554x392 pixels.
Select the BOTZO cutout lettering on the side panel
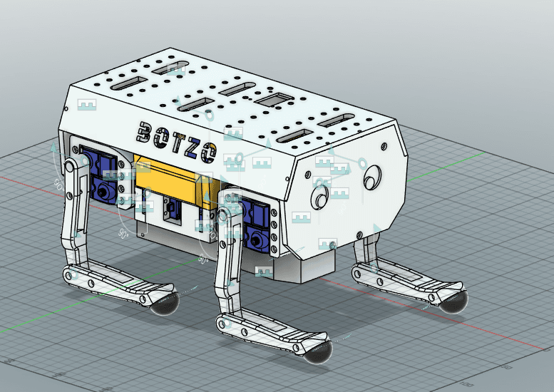pos(176,142)
